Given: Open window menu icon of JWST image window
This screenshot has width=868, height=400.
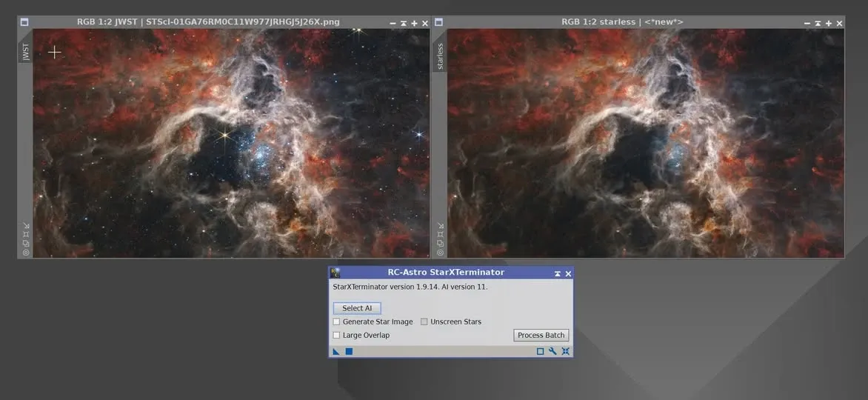Looking at the screenshot, I should click(24, 22).
